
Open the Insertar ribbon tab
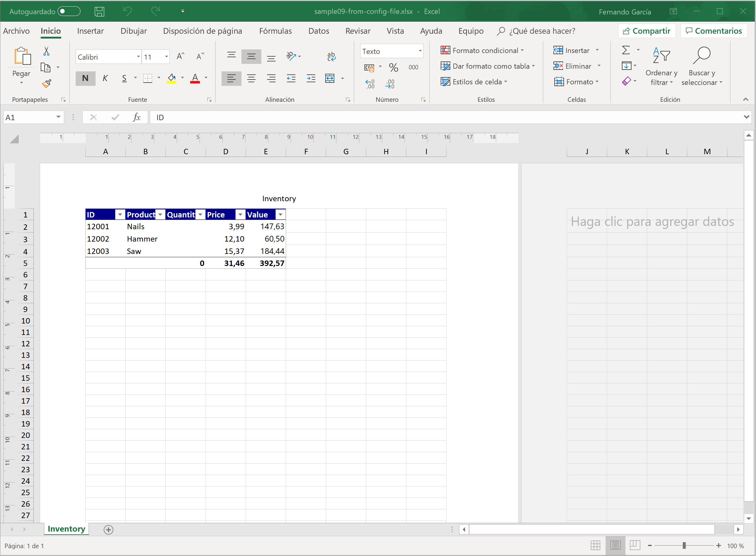coord(91,31)
